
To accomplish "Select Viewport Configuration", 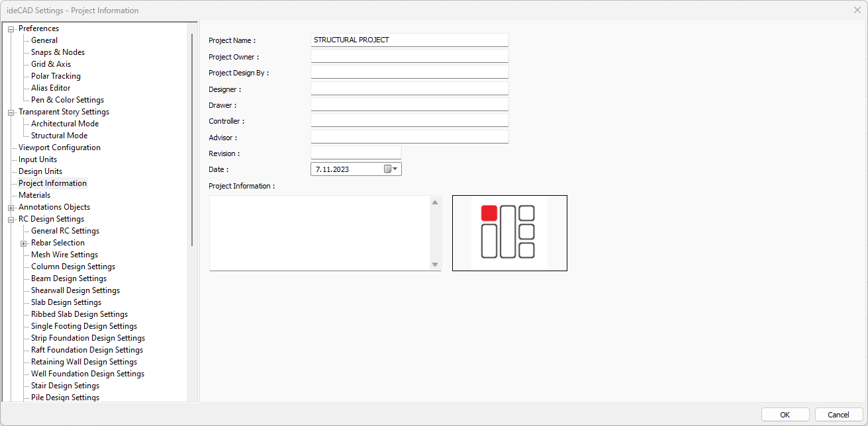I will tap(58, 147).
